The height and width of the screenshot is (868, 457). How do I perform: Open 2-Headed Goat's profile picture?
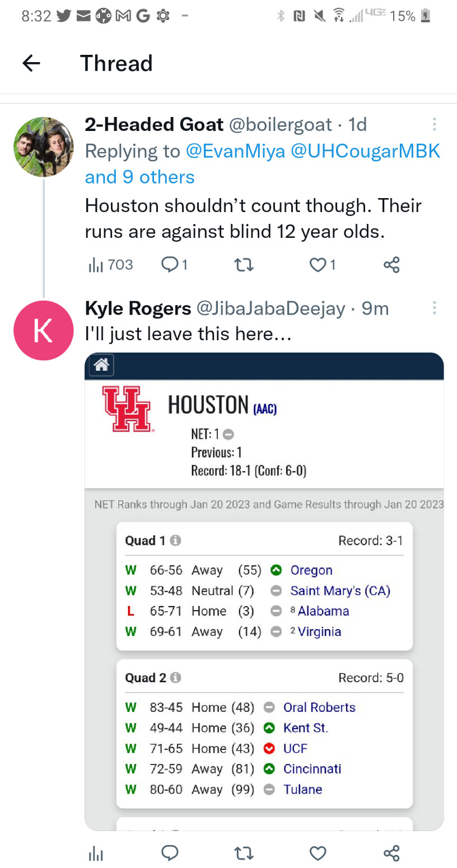[44, 147]
